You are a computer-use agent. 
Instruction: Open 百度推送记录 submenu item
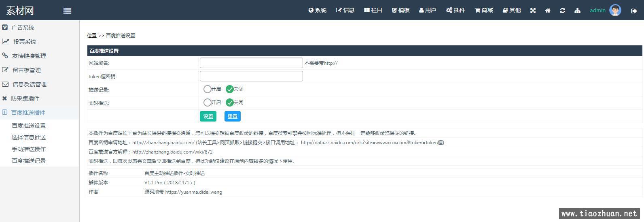[x=29, y=161]
